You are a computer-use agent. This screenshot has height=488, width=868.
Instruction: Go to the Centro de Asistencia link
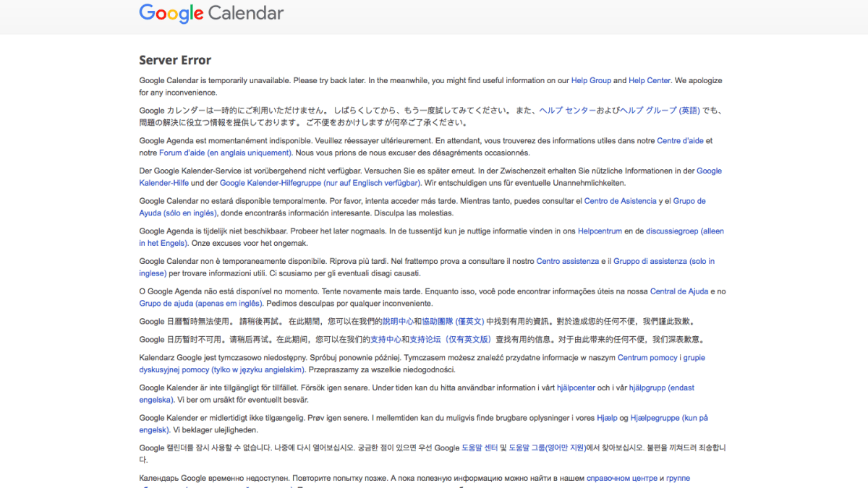[621, 201]
